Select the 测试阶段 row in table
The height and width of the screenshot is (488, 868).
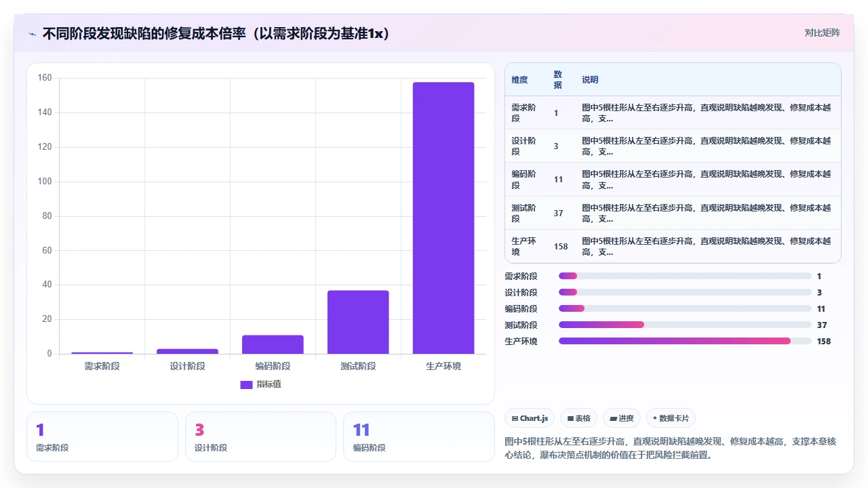tap(673, 213)
